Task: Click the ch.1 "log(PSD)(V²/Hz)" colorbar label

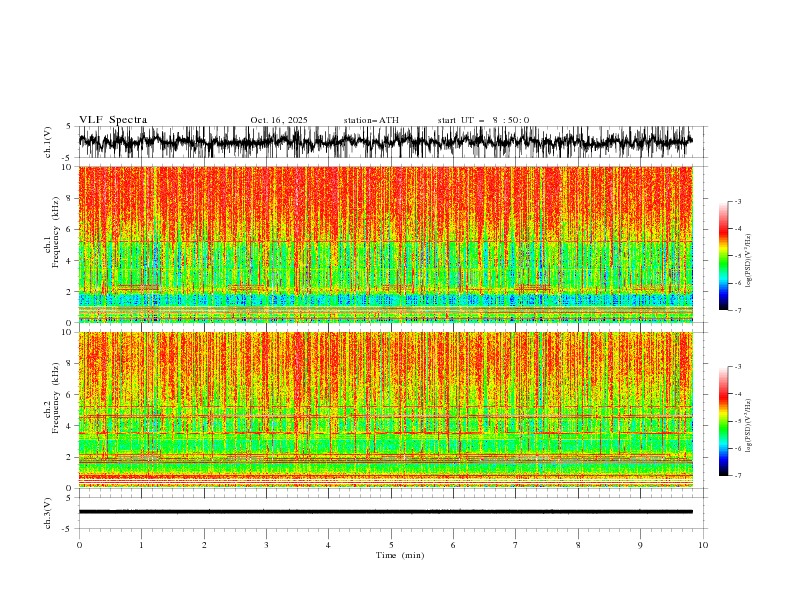Action: 749,261
